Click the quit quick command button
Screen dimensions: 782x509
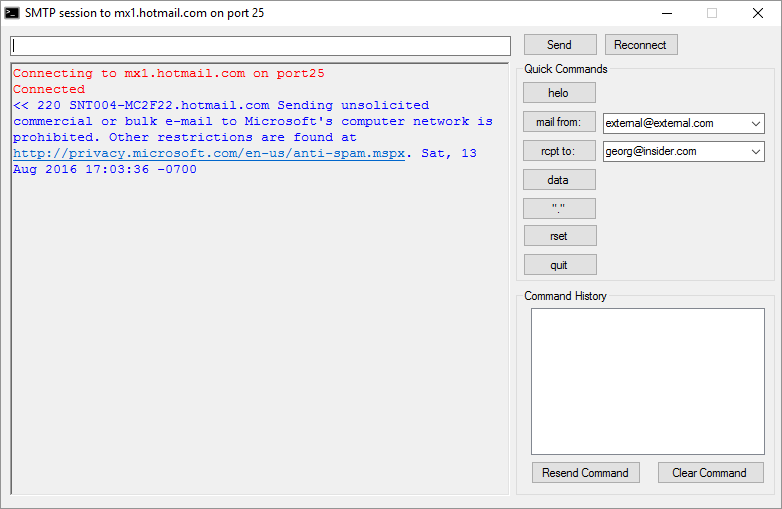click(x=560, y=264)
